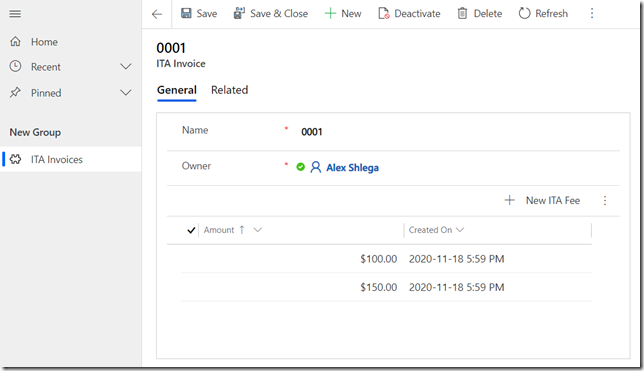Click the New command button label
This screenshot has width=644, height=371.
tap(351, 14)
